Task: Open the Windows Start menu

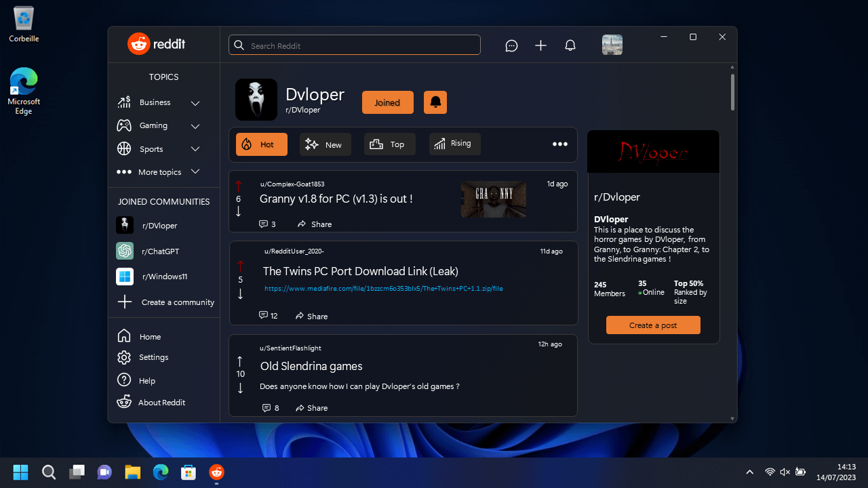Action: [21, 472]
